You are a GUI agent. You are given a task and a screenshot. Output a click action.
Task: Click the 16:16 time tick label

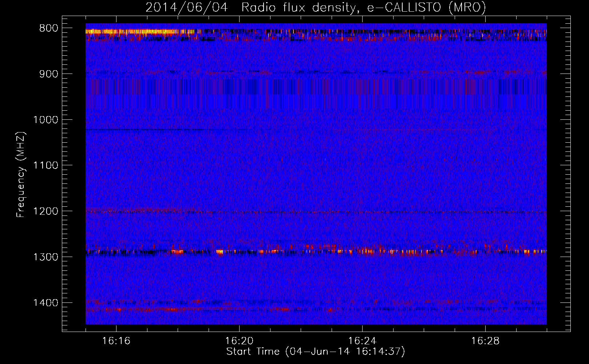pyautogui.click(x=116, y=341)
